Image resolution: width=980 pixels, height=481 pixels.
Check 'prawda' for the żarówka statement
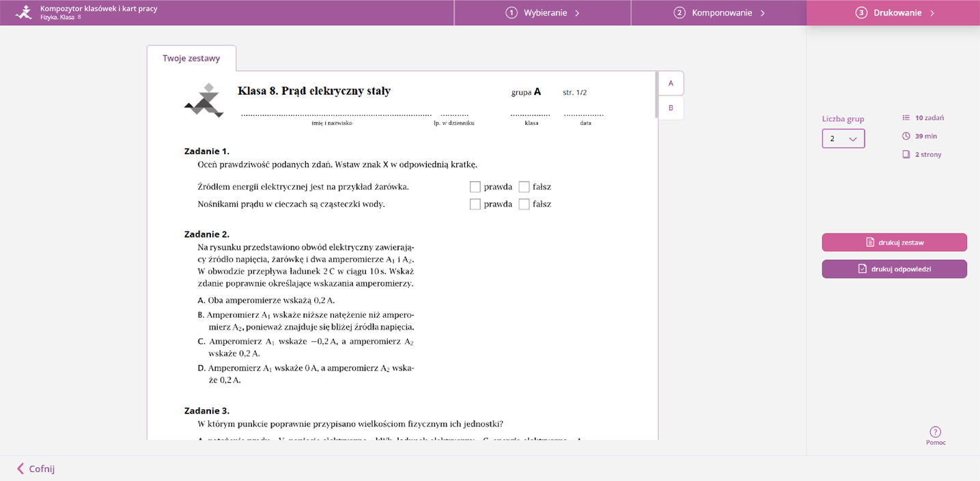[x=475, y=187]
